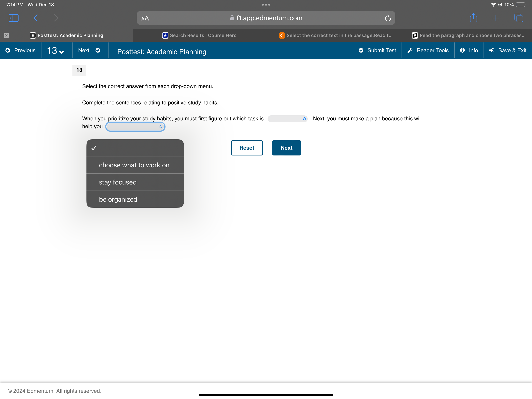Open text size AA reader menu

pos(145,18)
